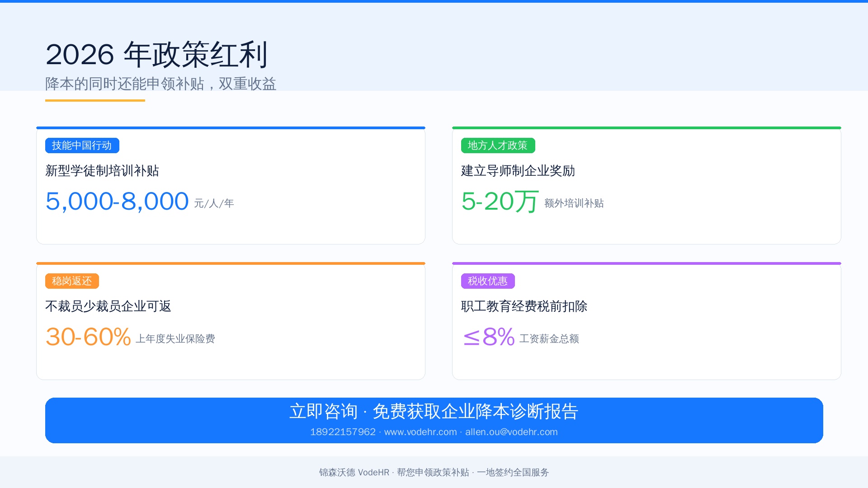Screen dimensions: 868x488
Task: Click the orange 稳岗返还 tag
Action: click(72, 281)
